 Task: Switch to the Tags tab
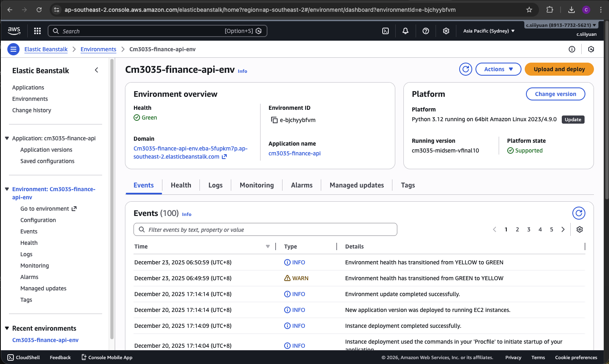[408, 185]
